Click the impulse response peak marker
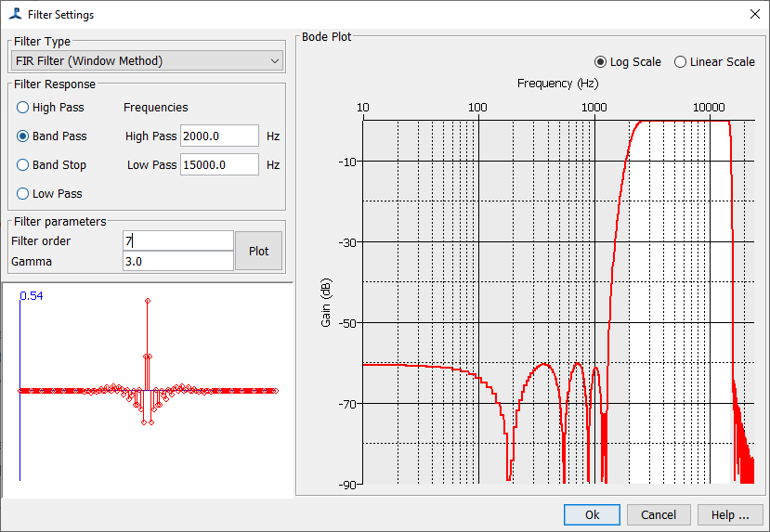The height and width of the screenshot is (532, 770). (148, 301)
